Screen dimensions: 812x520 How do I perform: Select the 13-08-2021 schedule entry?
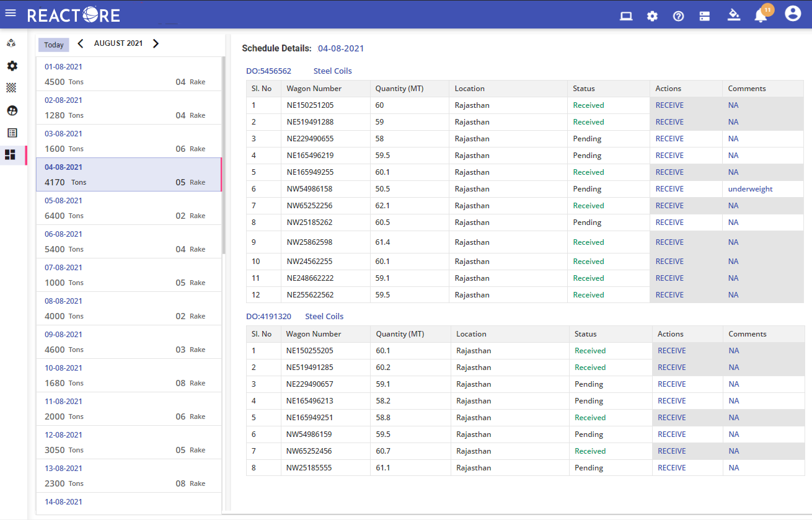point(128,476)
